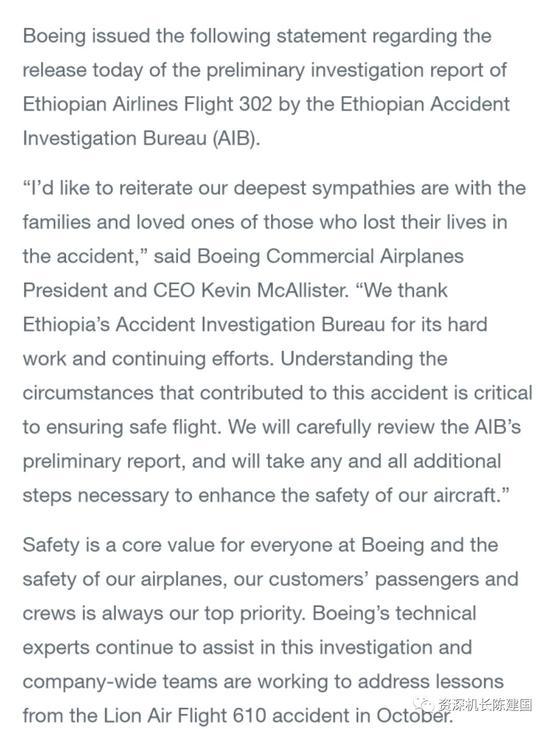The width and height of the screenshot is (550, 729).
Task: Click the WeChat logo watermark icon
Action: click(x=426, y=705)
